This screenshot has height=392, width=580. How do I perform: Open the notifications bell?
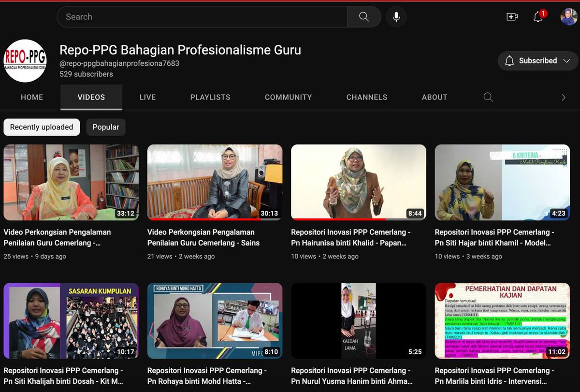[x=538, y=17]
